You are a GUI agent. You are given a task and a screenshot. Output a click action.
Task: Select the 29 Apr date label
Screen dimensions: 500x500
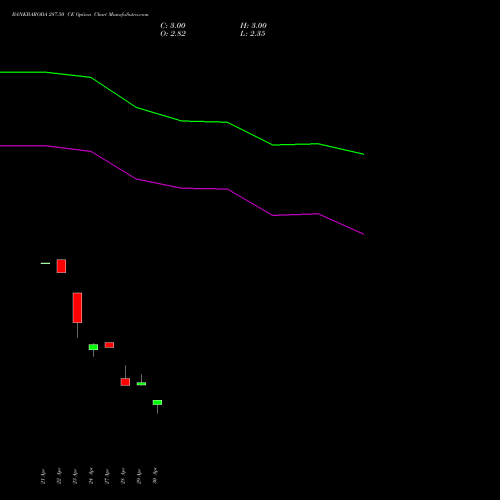(139, 476)
